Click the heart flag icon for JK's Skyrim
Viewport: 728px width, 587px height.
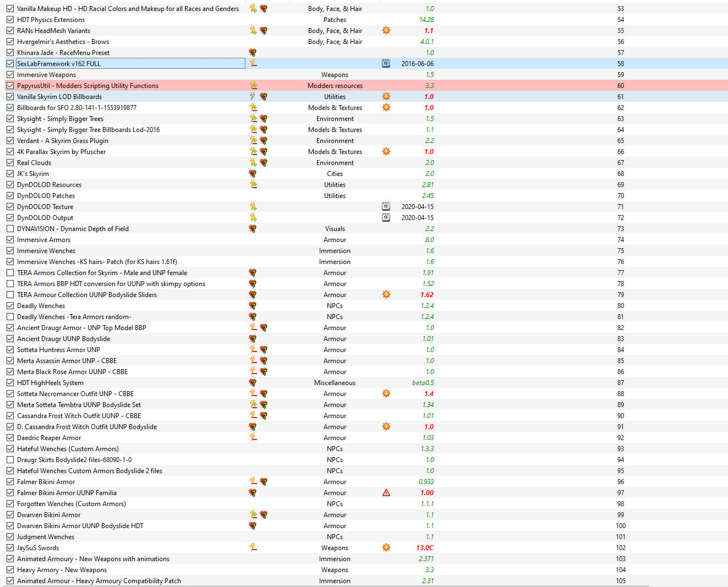(253, 173)
